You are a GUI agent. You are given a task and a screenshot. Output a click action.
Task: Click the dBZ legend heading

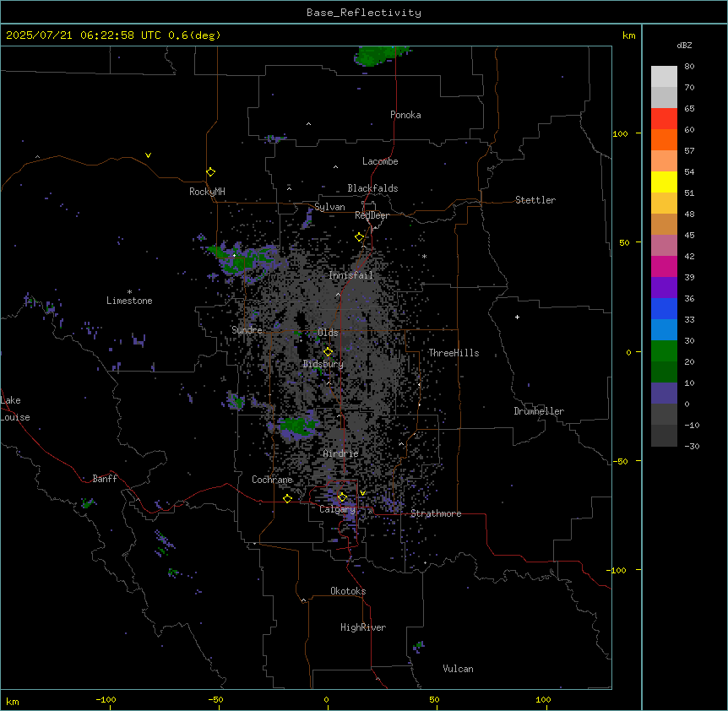[684, 45]
